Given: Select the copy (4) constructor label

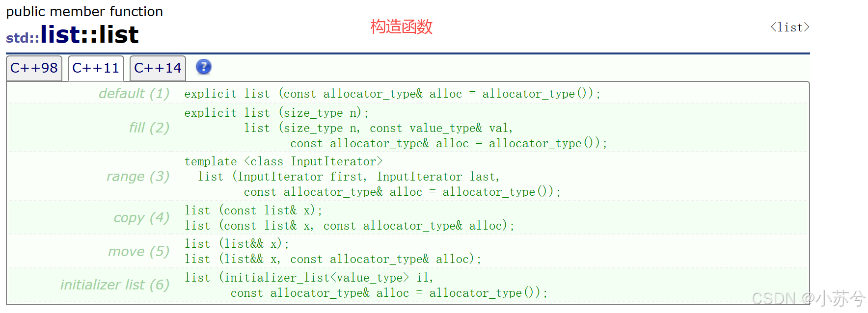Looking at the screenshot, I should [141, 218].
